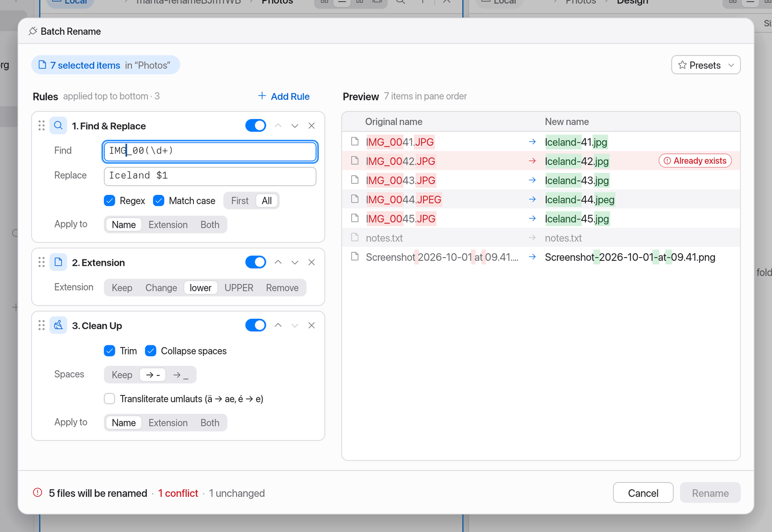772x532 pixels.
Task: Remove the Extension rule
Action: (x=312, y=262)
